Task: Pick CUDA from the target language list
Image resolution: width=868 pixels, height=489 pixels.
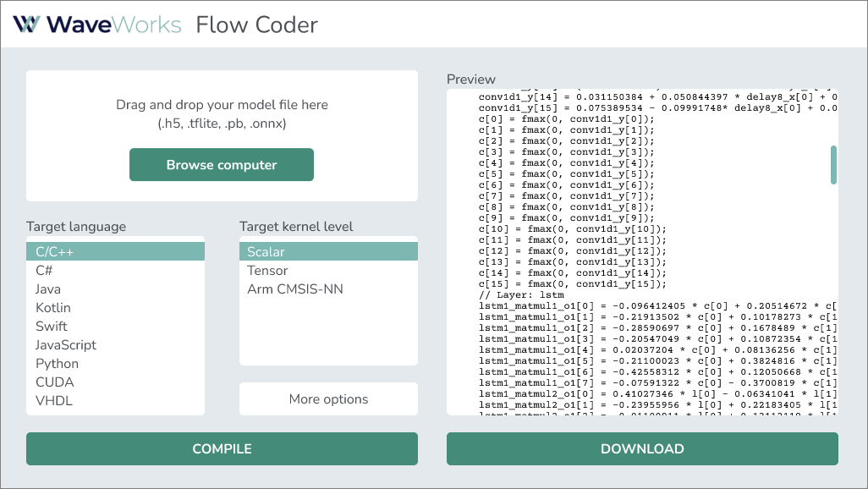Action: tap(115, 382)
